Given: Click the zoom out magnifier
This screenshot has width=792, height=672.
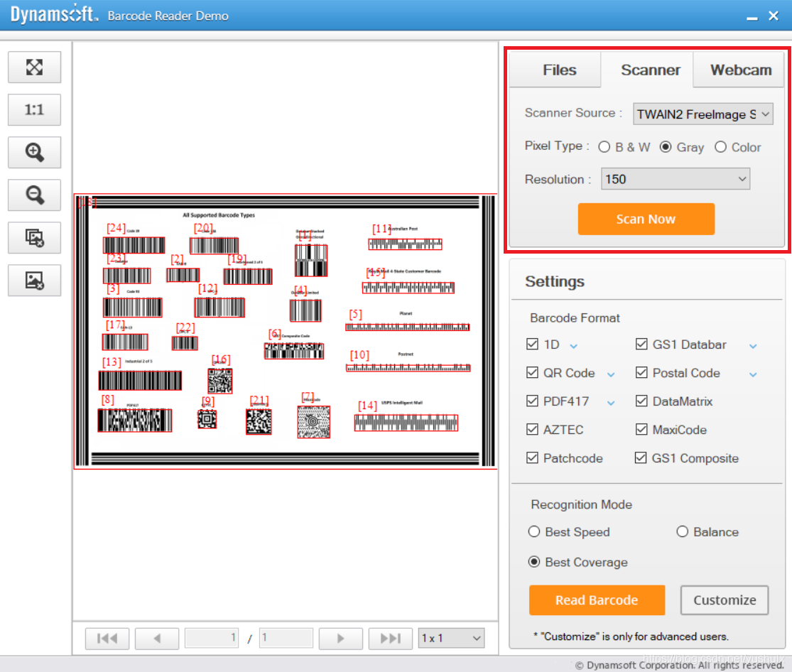Looking at the screenshot, I should (34, 195).
